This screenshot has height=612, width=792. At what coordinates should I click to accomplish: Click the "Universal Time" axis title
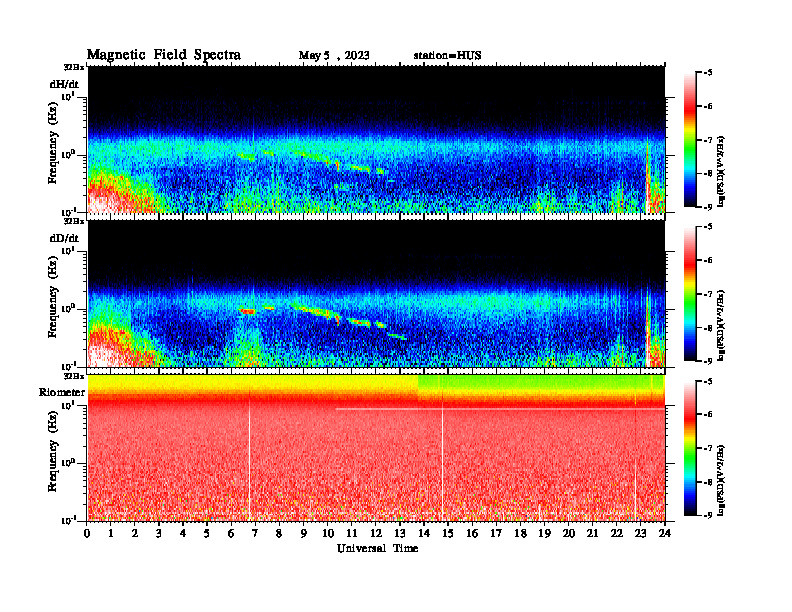pyautogui.click(x=377, y=548)
